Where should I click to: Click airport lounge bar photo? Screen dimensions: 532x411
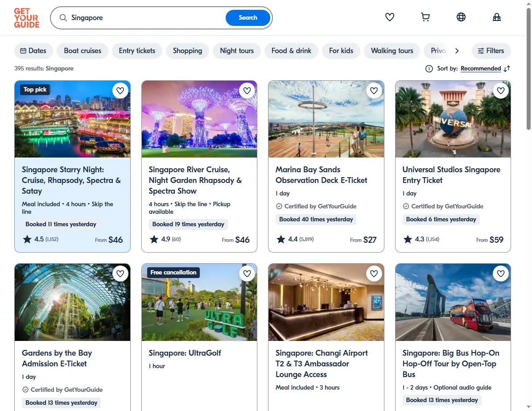pos(326,303)
